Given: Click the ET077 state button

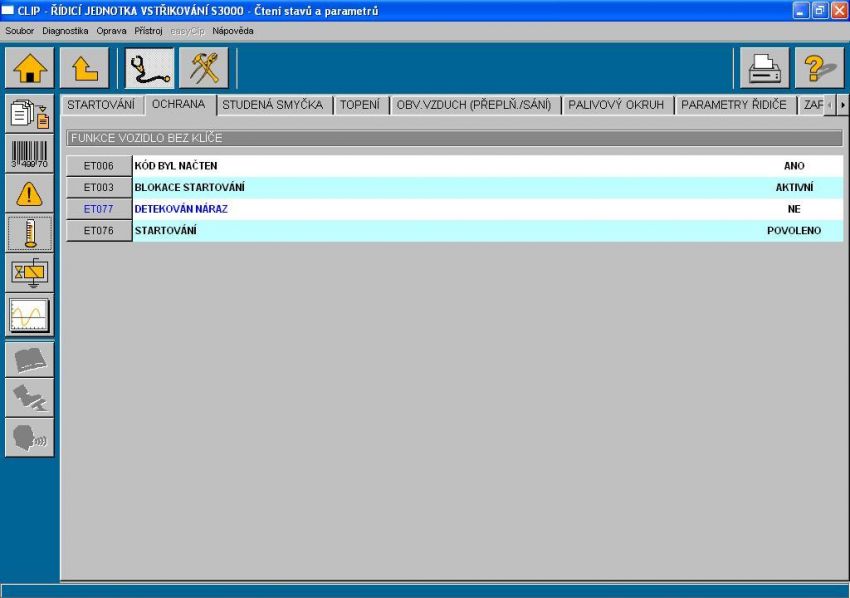Looking at the screenshot, I should pos(99,210).
